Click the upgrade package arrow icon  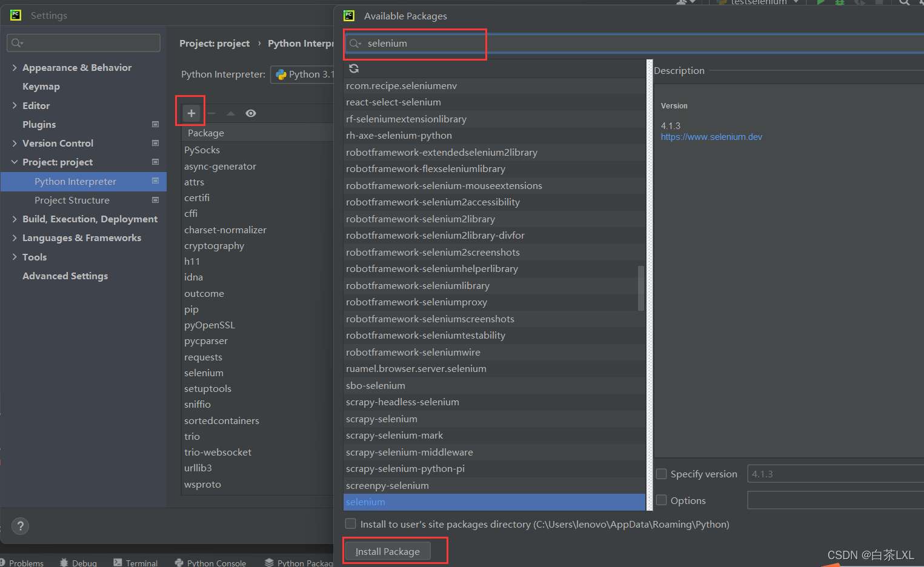click(x=231, y=113)
